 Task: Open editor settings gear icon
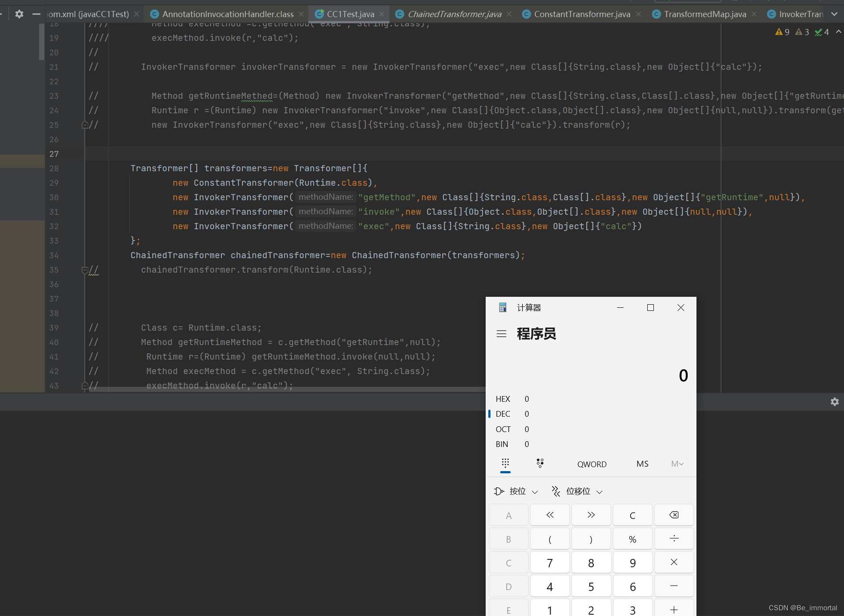(19, 14)
